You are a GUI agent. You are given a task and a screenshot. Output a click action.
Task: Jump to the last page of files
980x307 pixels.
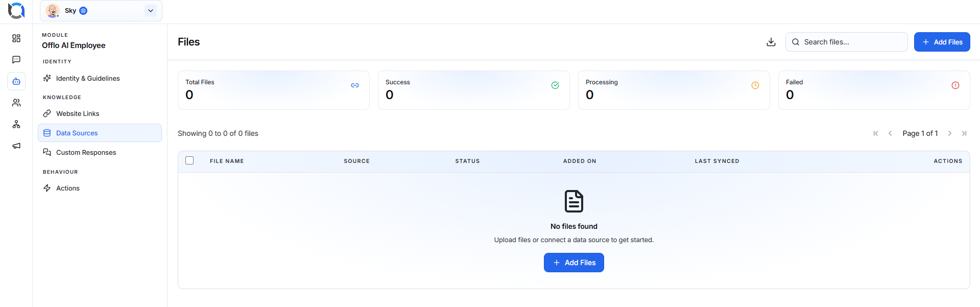click(x=964, y=133)
